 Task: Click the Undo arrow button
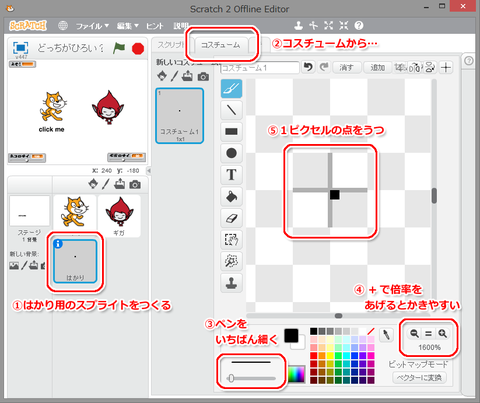coord(308,67)
